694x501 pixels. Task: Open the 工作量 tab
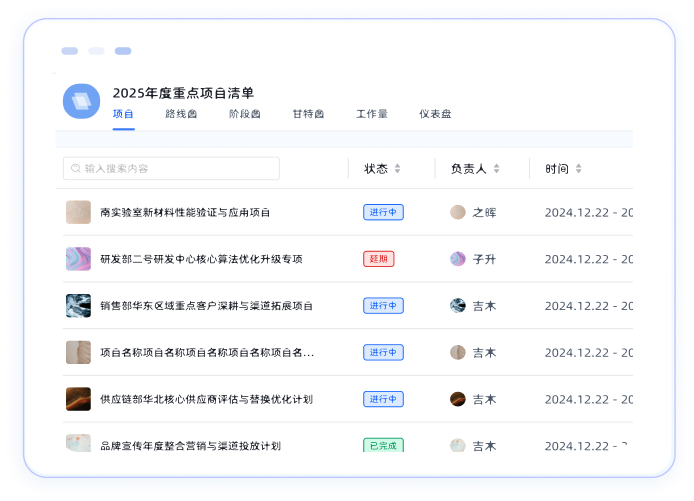[x=372, y=114]
